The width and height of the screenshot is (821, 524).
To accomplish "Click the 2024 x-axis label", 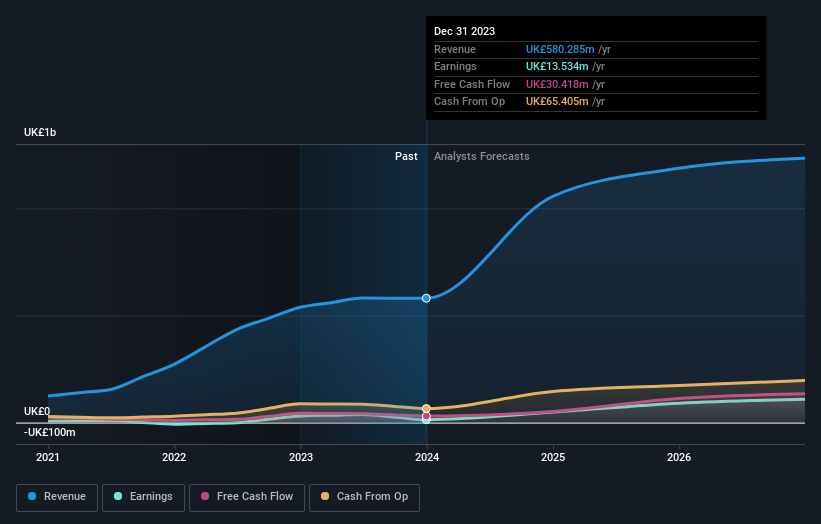I will tap(427, 458).
